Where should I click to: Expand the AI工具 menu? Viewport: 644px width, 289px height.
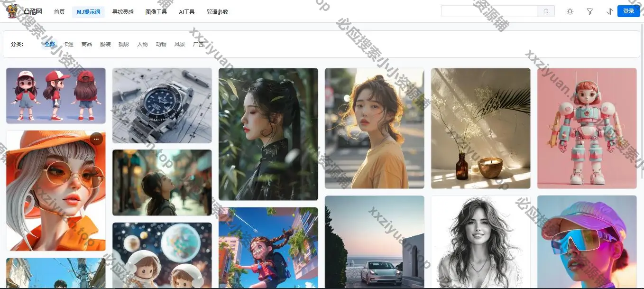[187, 12]
